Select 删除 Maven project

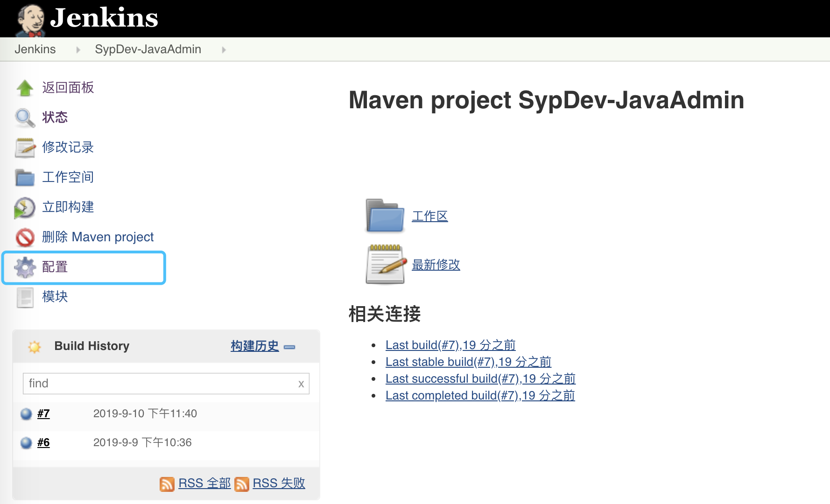pos(98,237)
